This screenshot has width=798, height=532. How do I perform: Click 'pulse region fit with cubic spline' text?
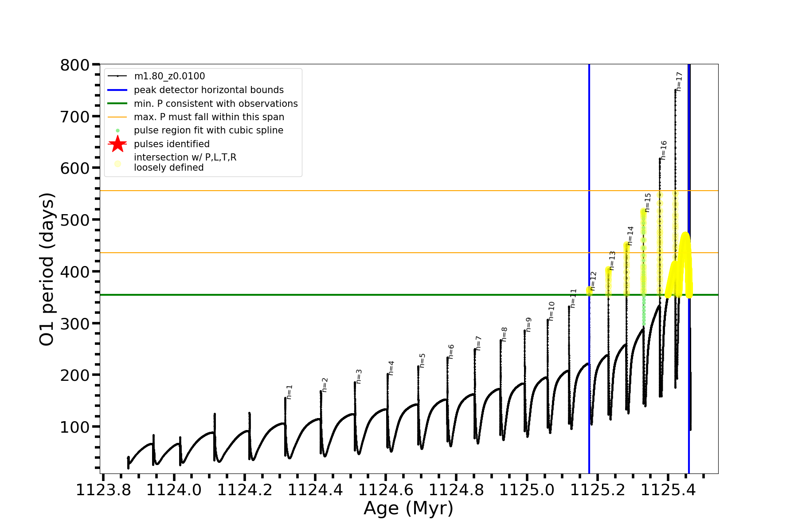pos(208,130)
